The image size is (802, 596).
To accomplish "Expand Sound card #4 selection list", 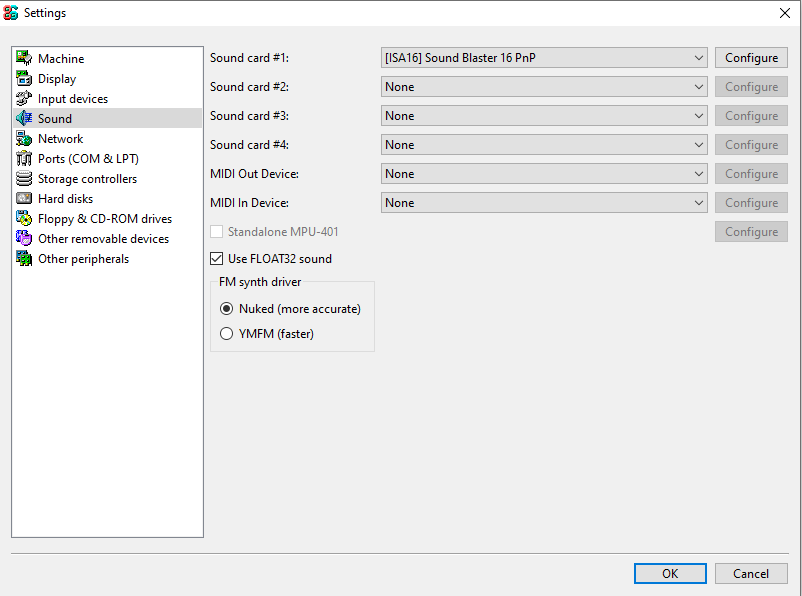I will [x=544, y=145].
